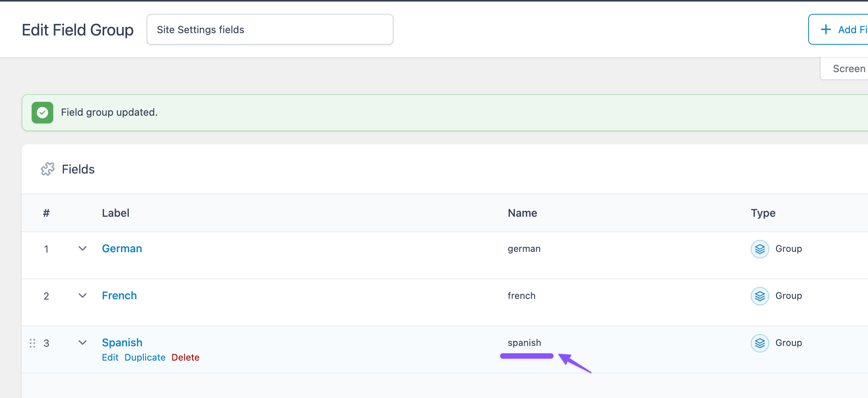Delete the Spanish field
868x398 pixels.
pos(185,358)
